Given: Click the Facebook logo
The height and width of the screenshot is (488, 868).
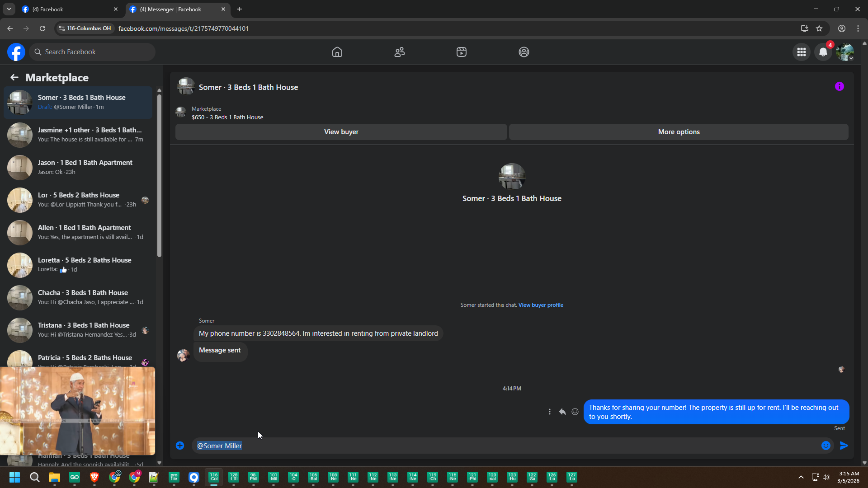Looking at the screenshot, I should [16, 52].
